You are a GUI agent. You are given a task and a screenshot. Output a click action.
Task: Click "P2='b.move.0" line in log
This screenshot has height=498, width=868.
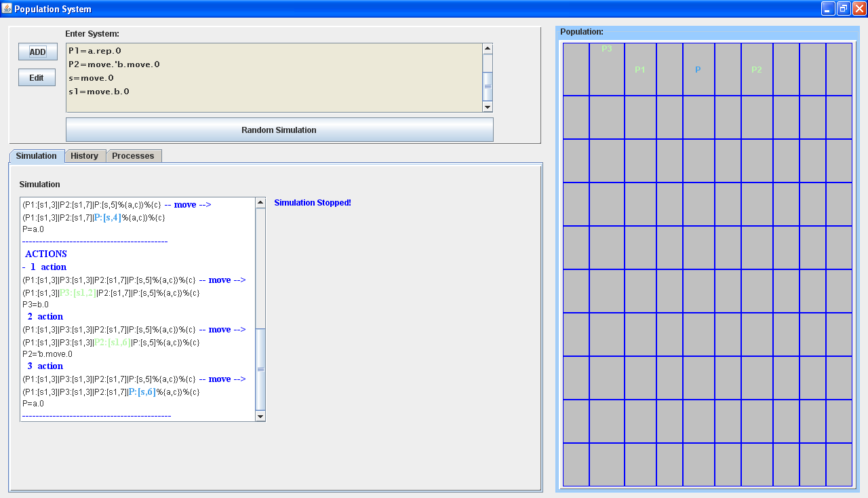pyautogui.click(x=47, y=354)
